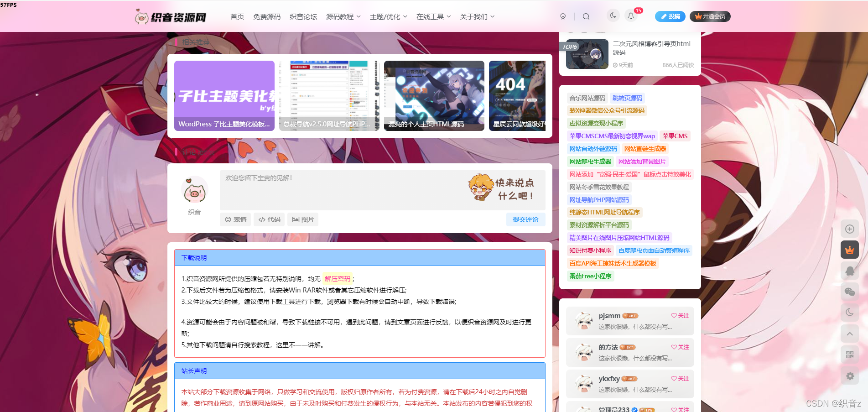Screen dimensions: 868x412
Task: Open 二次元风格博客引导页html源码 article
Action: (651, 48)
